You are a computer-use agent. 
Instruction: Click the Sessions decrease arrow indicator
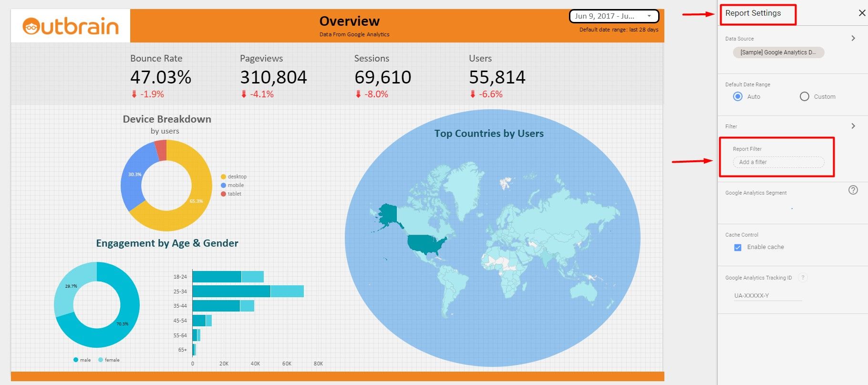click(358, 94)
